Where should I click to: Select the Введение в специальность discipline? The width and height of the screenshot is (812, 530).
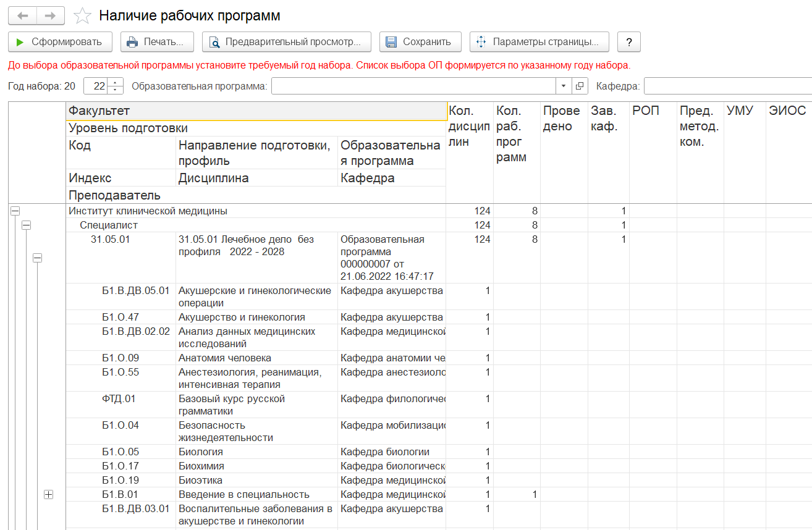click(x=256, y=494)
